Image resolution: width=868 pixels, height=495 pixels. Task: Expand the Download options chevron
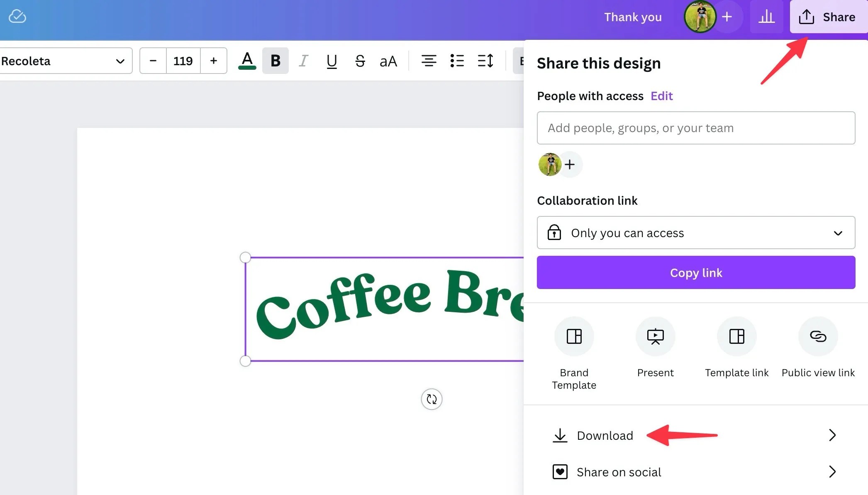(x=832, y=435)
